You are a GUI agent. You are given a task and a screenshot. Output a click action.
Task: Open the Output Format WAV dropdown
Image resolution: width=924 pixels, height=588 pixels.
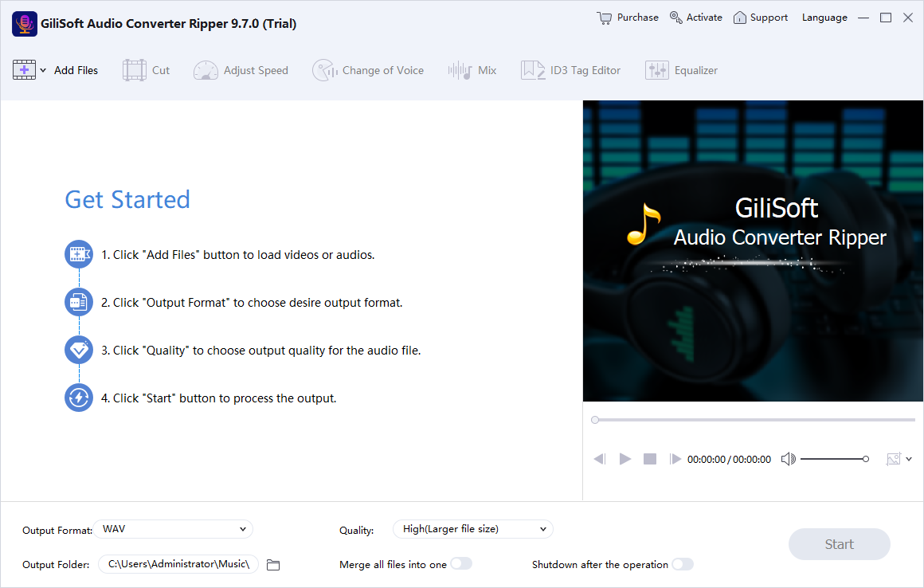[174, 529]
